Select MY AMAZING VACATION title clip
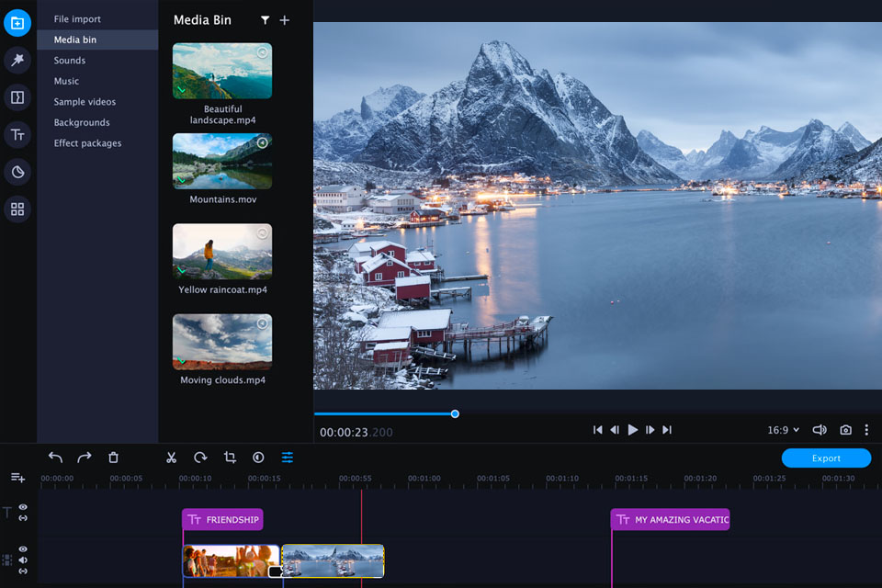Viewport: 882px width, 588px height. (670, 519)
